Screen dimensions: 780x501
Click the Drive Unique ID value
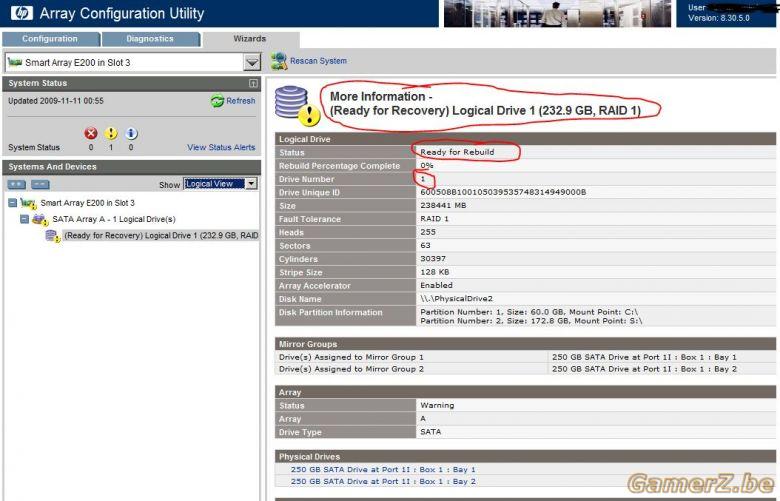[x=503, y=192]
